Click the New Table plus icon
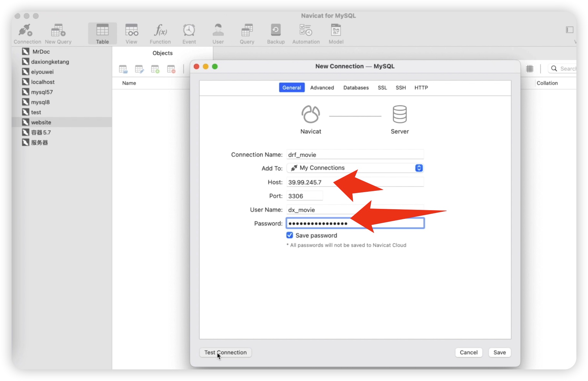 155,69
